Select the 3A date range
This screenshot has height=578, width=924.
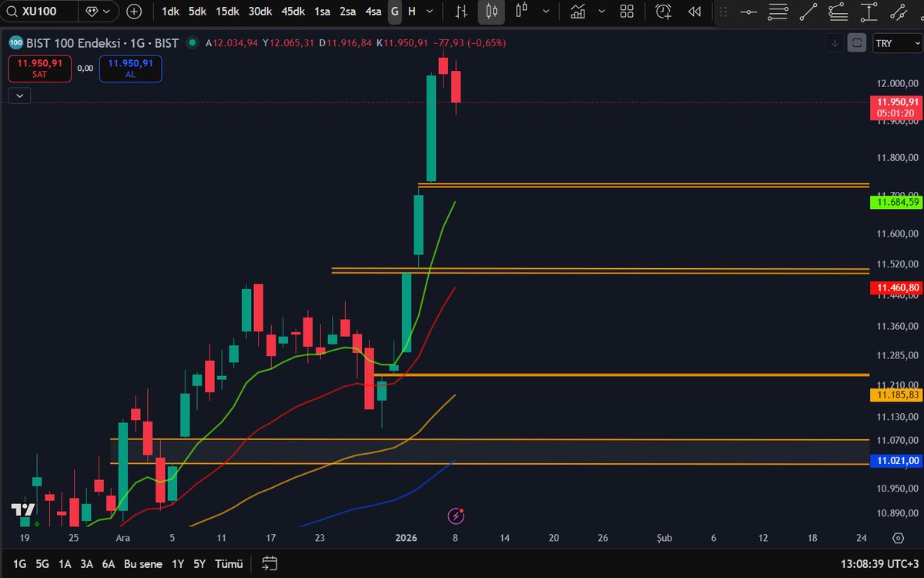click(x=87, y=564)
